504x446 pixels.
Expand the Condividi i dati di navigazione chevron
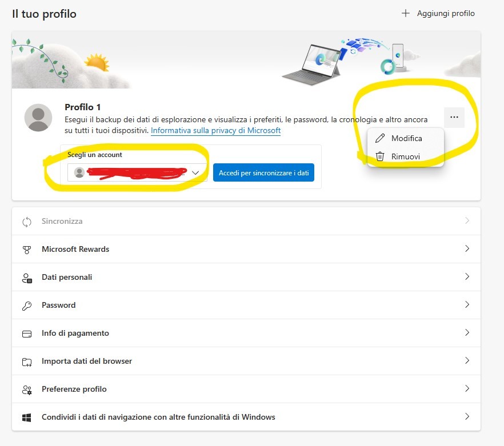(x=467, y=416)
